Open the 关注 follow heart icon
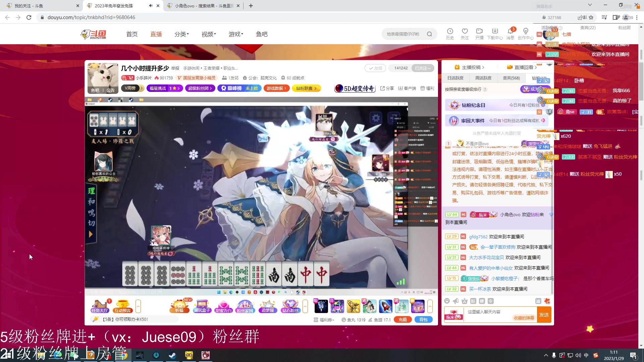The width and height of the screenshot is (644, 362). (465, 34)
